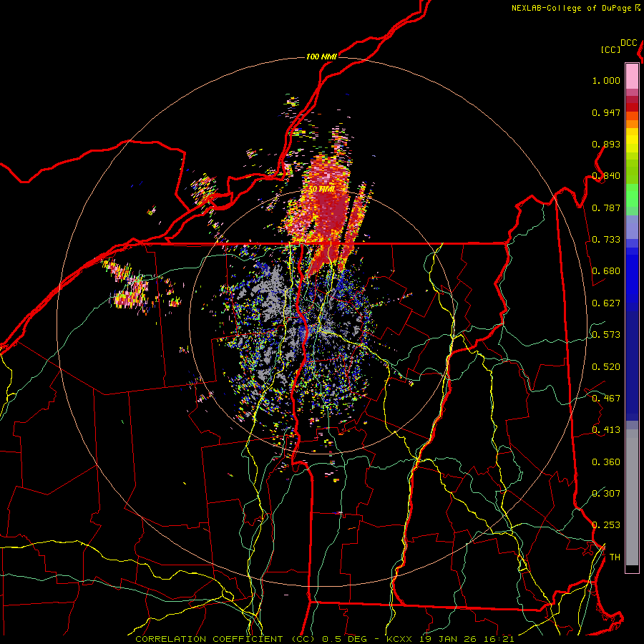Viewport: 644px width, 644px height.
Task: Click the 0.947 scale value
Action: click(606, 112)
